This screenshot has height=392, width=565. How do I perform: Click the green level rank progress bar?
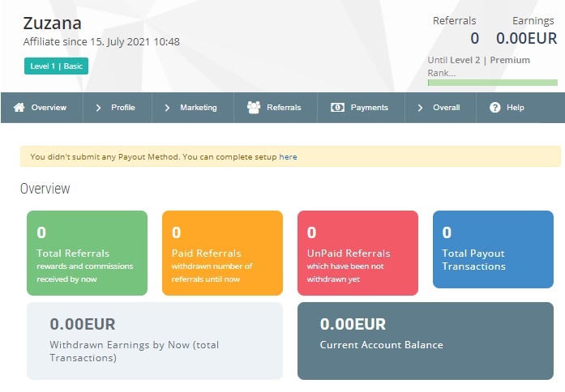pos(493,83)
